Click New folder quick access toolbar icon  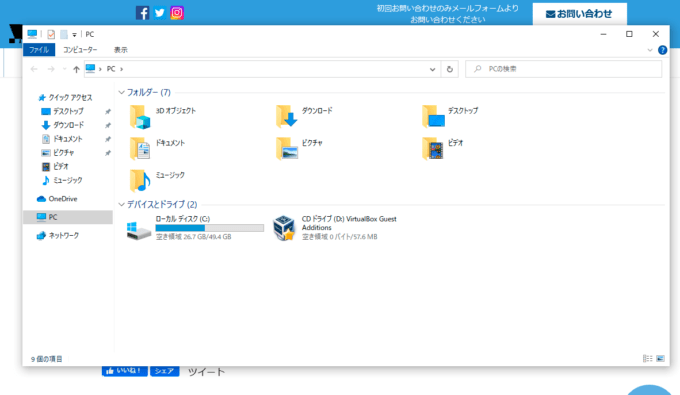coord(64,34)
